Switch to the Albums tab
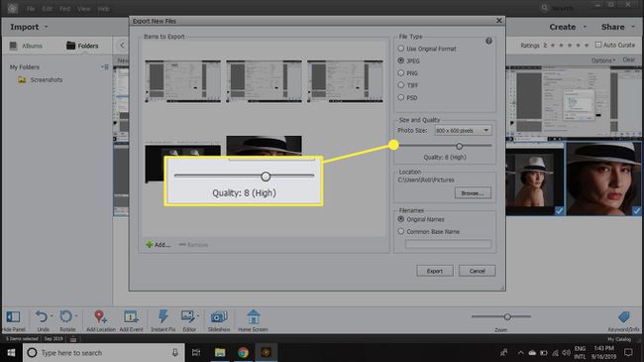Image resolution: width=644 pixels, height=362 pixels. pyautogui.click(x=27, y=46)
